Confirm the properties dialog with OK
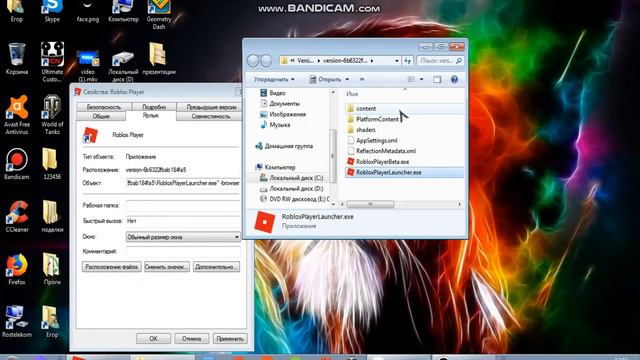640x360 pixels. coord(153,339)
